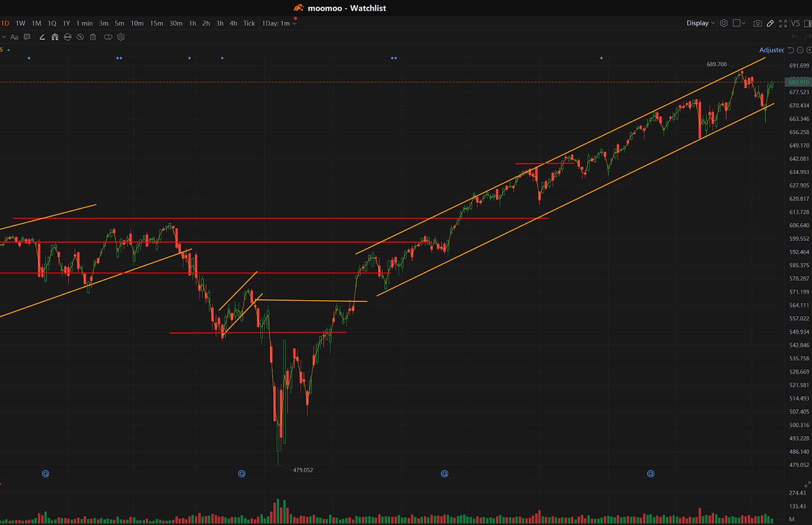Delete drawings with the trash icon
The image size is (812, 525).
(x=93, y=37)
